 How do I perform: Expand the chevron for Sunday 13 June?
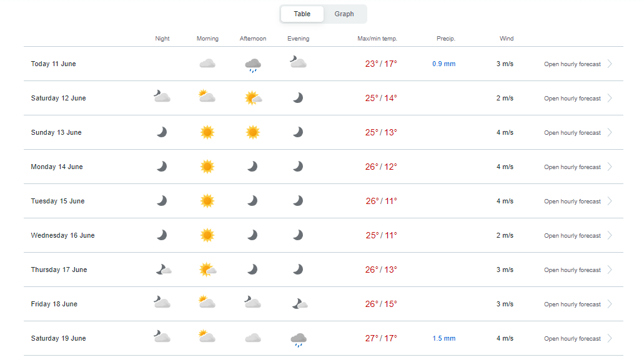(610, 132)
